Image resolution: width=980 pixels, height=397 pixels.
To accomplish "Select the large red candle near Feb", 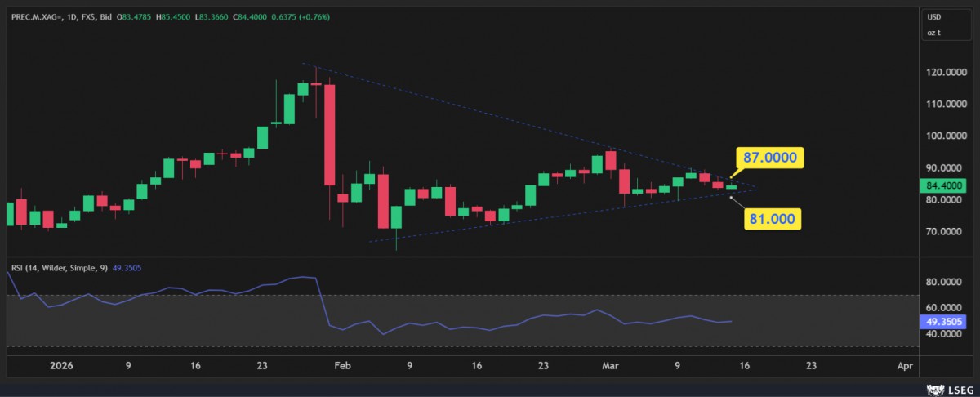I will (x=330, y=135).
